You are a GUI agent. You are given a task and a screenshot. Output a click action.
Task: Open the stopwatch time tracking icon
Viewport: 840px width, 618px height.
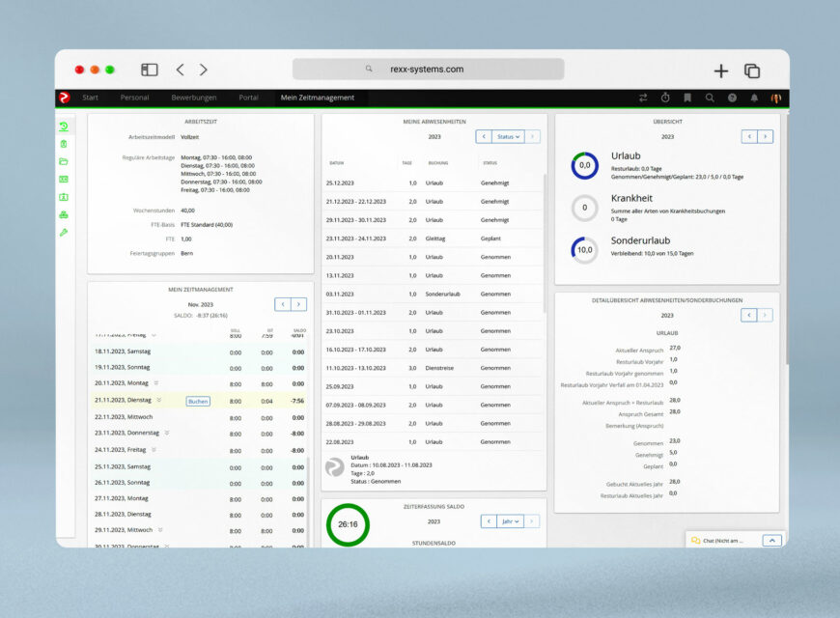665,98
